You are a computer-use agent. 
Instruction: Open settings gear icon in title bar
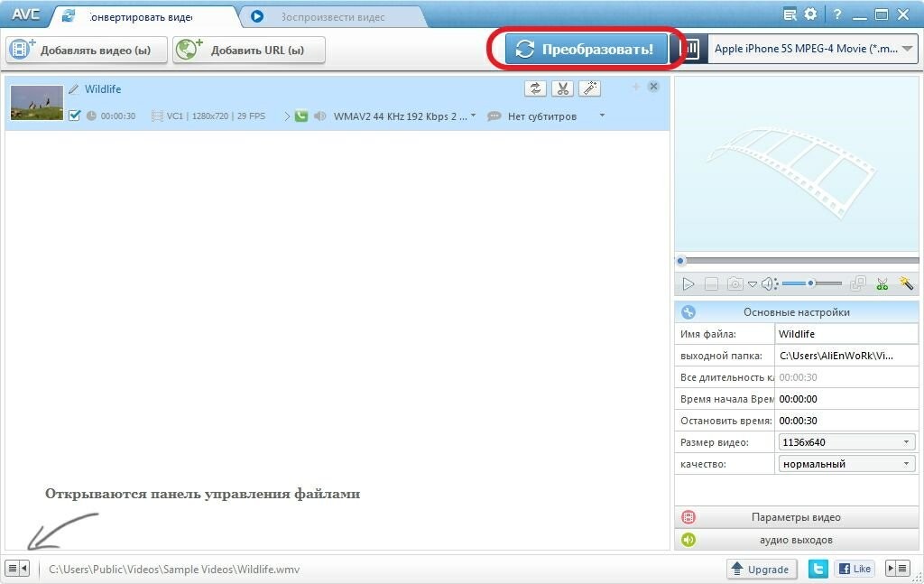click(810, 14)
